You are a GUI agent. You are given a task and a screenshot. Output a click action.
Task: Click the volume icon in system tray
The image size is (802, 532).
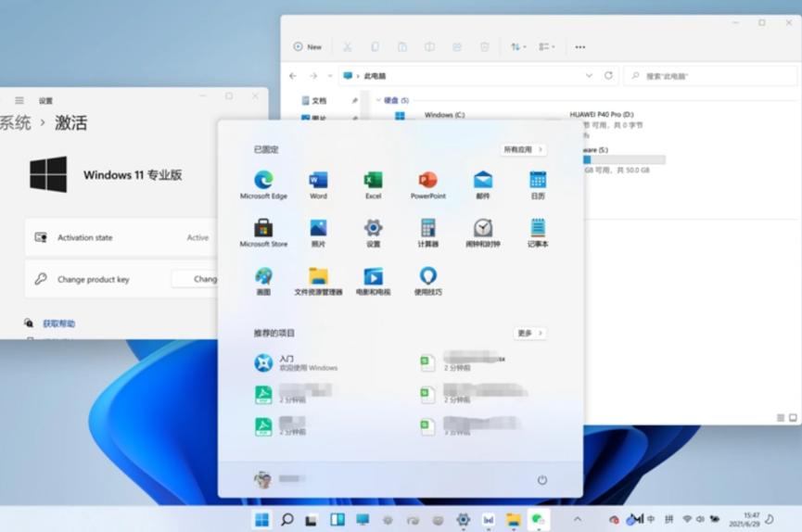click(x=700, y=519)
